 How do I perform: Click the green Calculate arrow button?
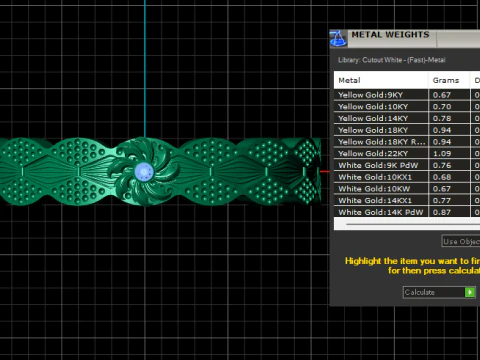tap(470, 292)
